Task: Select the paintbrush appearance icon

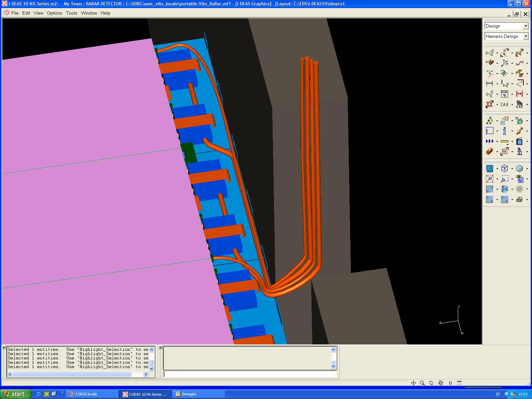Action: 519,131
